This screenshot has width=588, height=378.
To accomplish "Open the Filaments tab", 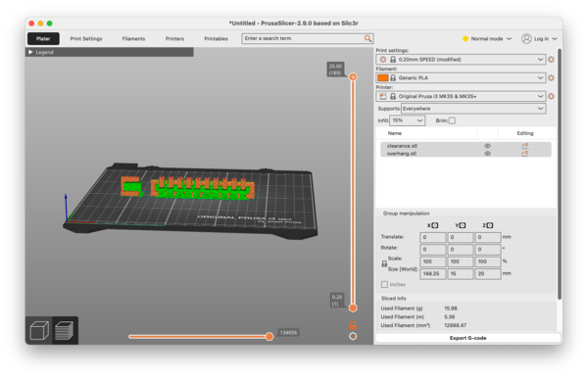I will point(133,38).
